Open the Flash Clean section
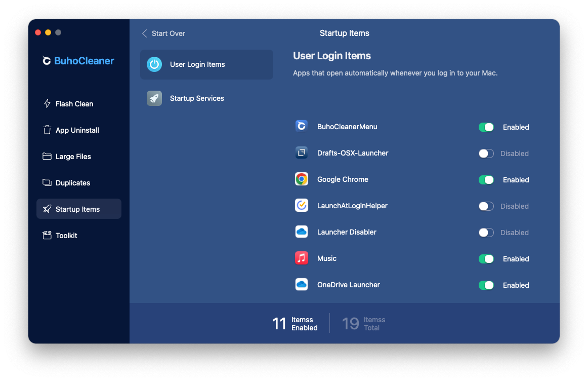 79,103
